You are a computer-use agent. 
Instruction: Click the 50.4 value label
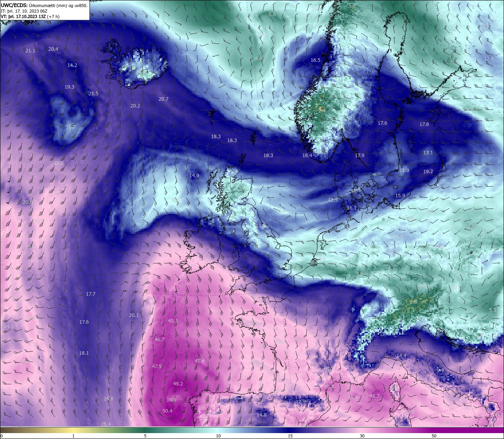(167, 411)
